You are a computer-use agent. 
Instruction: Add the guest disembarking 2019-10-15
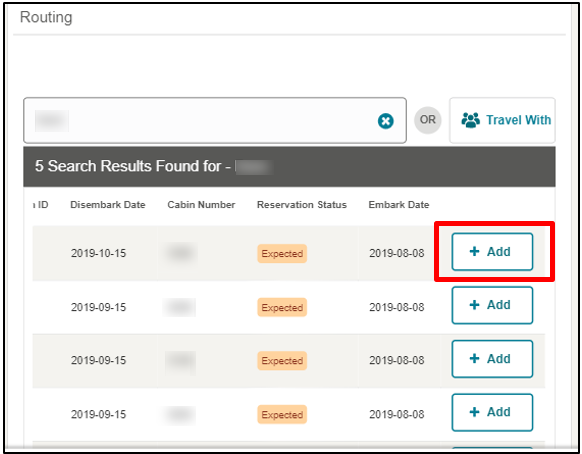(492, 252)
